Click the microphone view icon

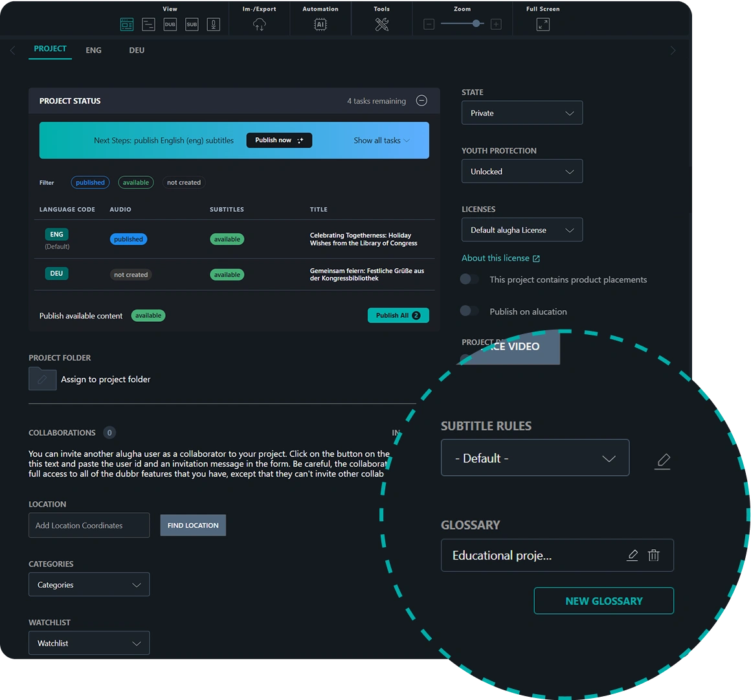coord(213,25)
